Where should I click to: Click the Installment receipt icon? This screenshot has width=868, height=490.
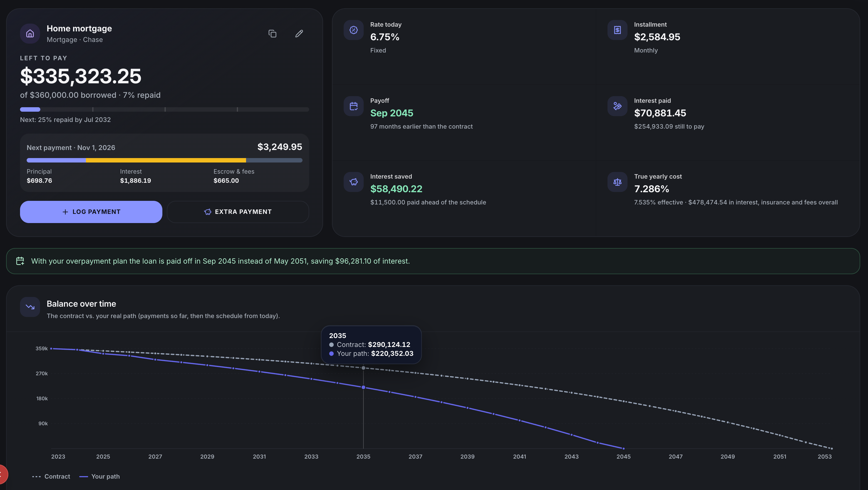(617, 30)
